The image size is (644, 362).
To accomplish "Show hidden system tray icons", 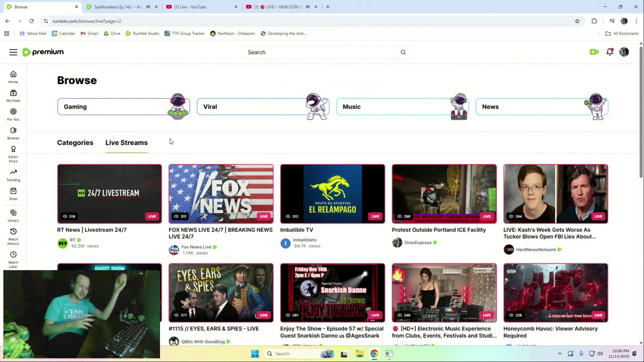I will coord(559,354).
